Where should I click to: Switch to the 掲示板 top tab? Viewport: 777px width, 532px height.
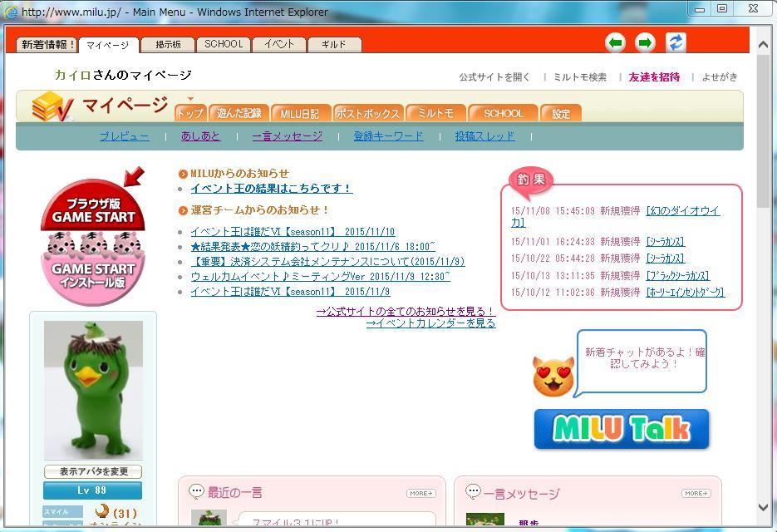click(x=167, y=45)
